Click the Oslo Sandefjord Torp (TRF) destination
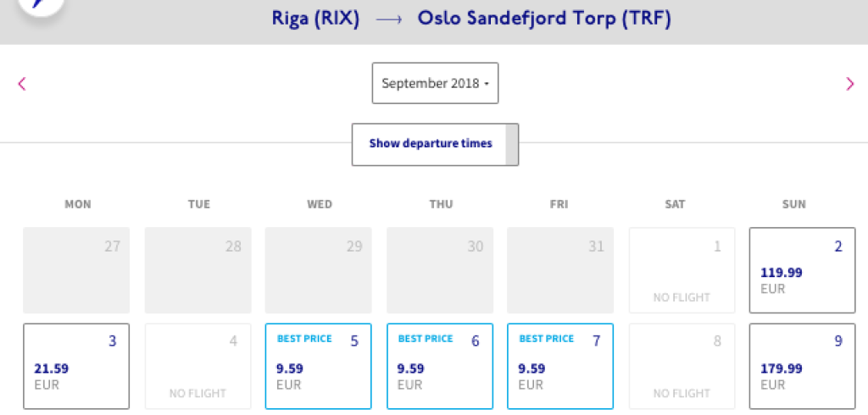The image size is (868, 415). 544,19
